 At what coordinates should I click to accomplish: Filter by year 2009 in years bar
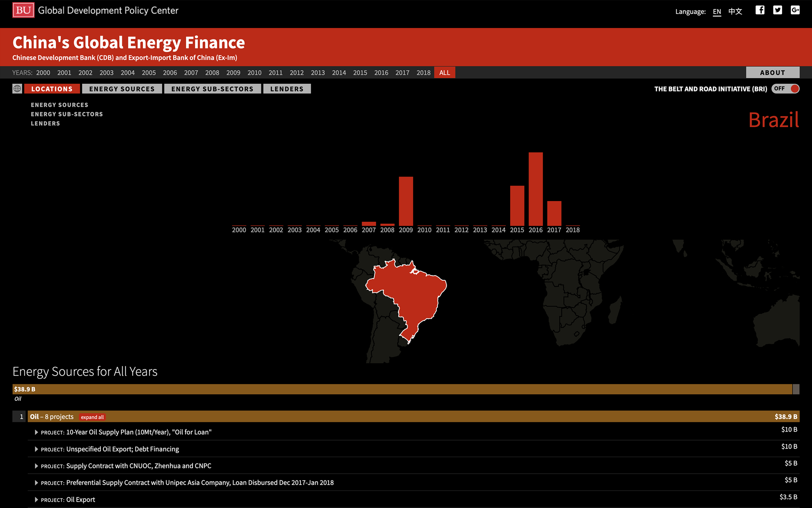pos(233,73)
